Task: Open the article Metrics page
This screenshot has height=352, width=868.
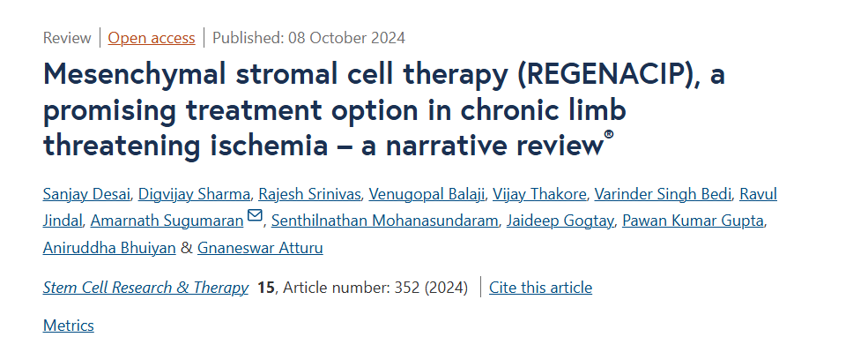Action: [x=69, y=325]
